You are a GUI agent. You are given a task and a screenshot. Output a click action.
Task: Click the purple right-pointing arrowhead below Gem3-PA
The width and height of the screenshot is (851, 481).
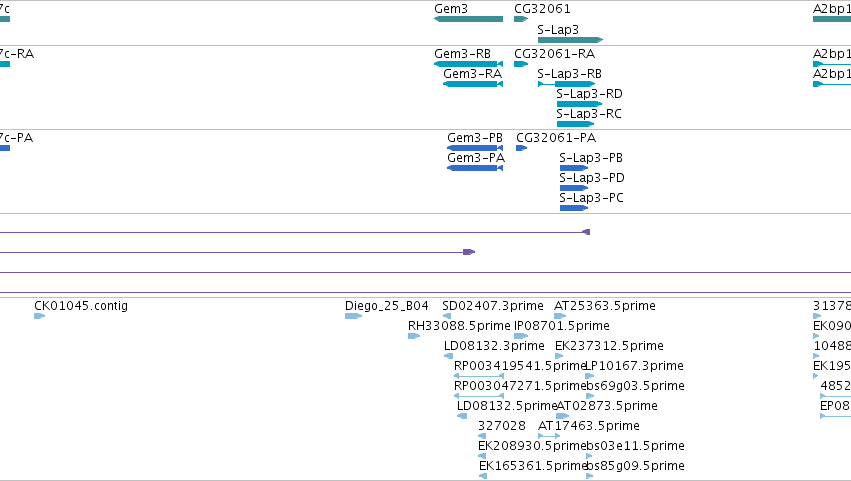469,252
